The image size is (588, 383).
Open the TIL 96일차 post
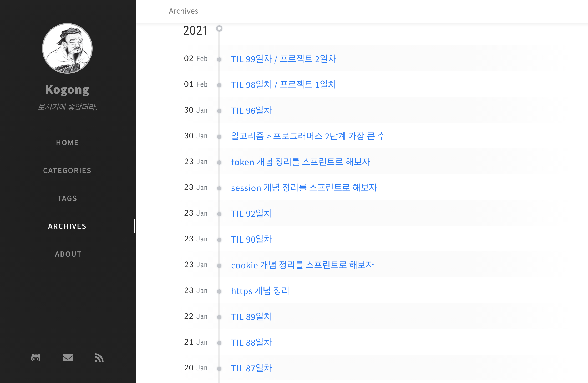click(x=251, y=110)
